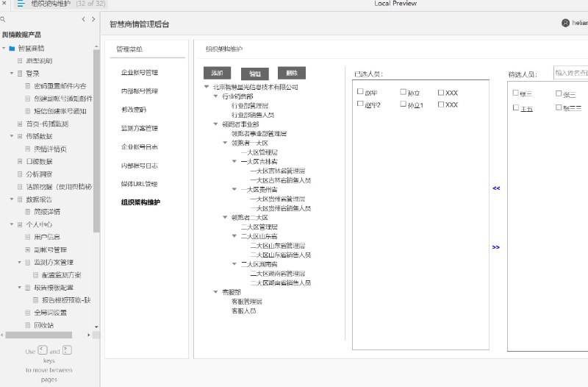
Task: Click page icon beside 回收站
Action: click(x=28, y=325)
